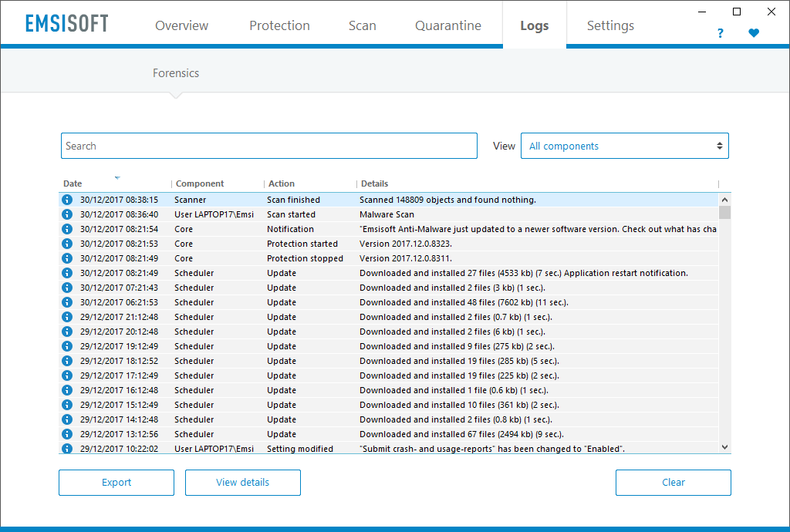This screenshot has width=790, height=532.
Task: Click the info icon on the Setting modified entry
Action: click(67, 448)
